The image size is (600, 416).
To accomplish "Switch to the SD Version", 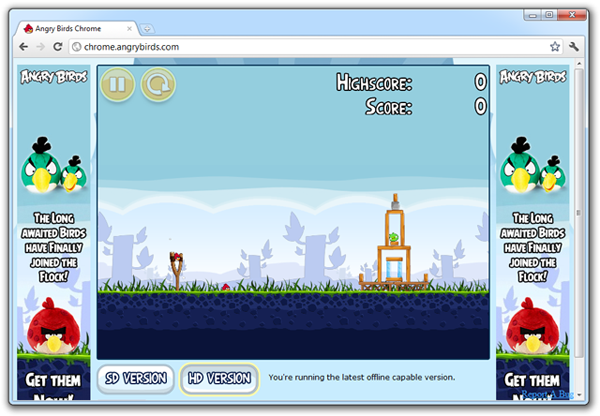I will point(136,378).
